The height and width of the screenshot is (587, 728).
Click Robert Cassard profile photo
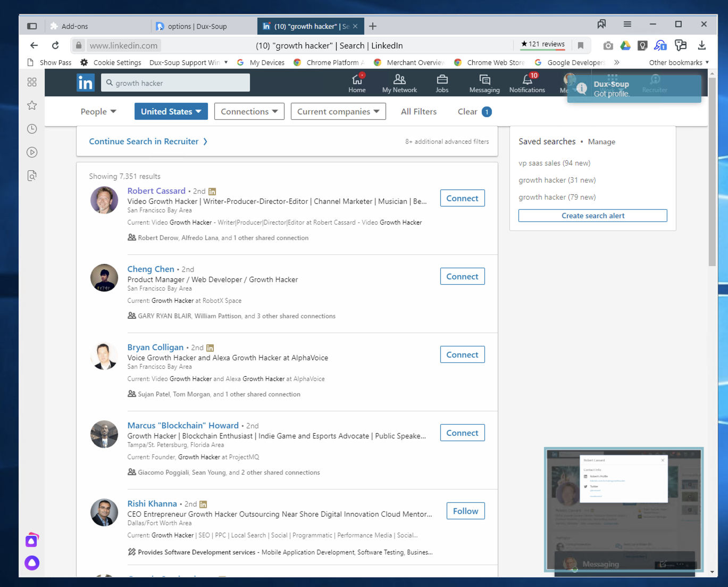coord(104,200)
